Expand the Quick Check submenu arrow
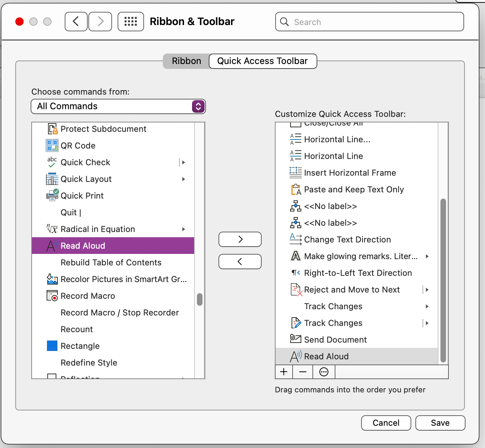The width and height of the screenshot is (485, 448). [183, 162]
